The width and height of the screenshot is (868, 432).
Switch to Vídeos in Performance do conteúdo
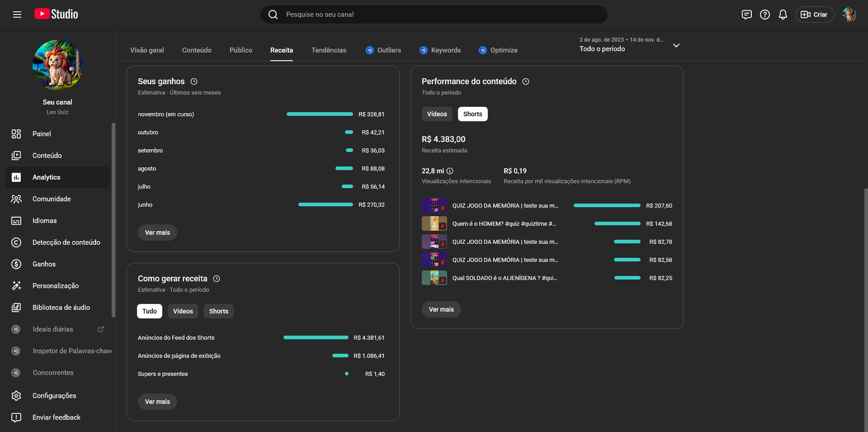tap(437, 114)
